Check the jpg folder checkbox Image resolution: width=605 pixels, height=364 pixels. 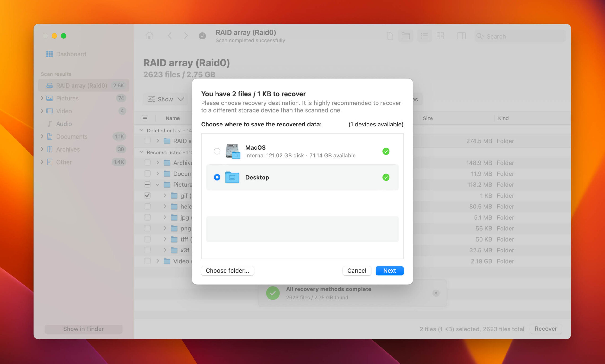(x=147, y=217)
